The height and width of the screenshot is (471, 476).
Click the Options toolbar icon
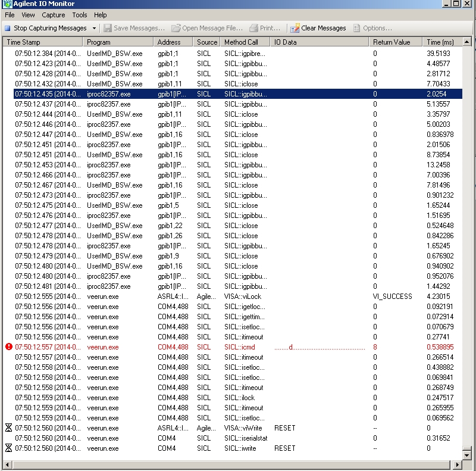357,28
